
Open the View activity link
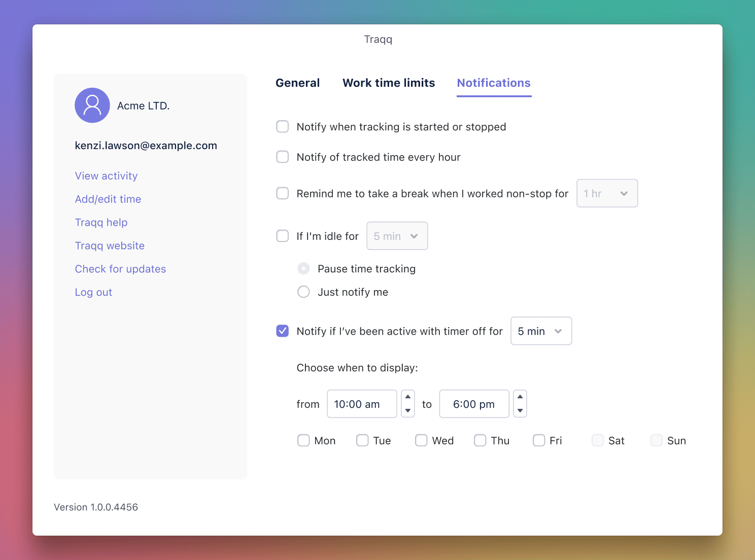point(106,176)
